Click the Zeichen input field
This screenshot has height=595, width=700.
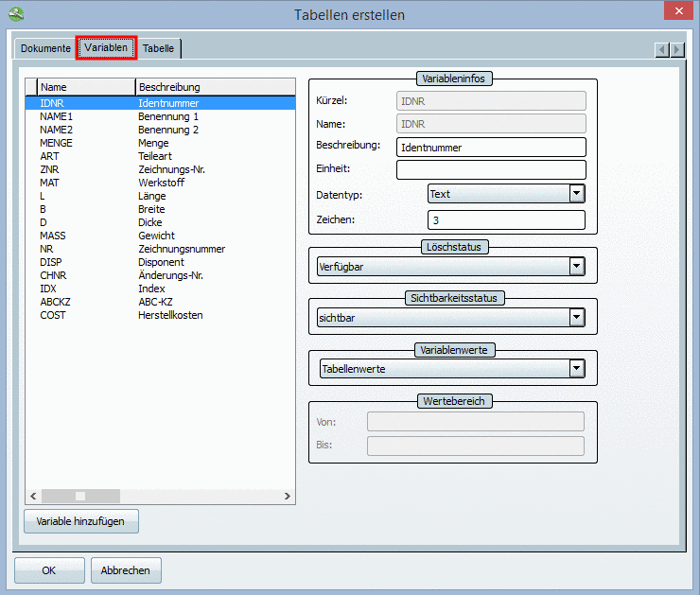[506, 220]
